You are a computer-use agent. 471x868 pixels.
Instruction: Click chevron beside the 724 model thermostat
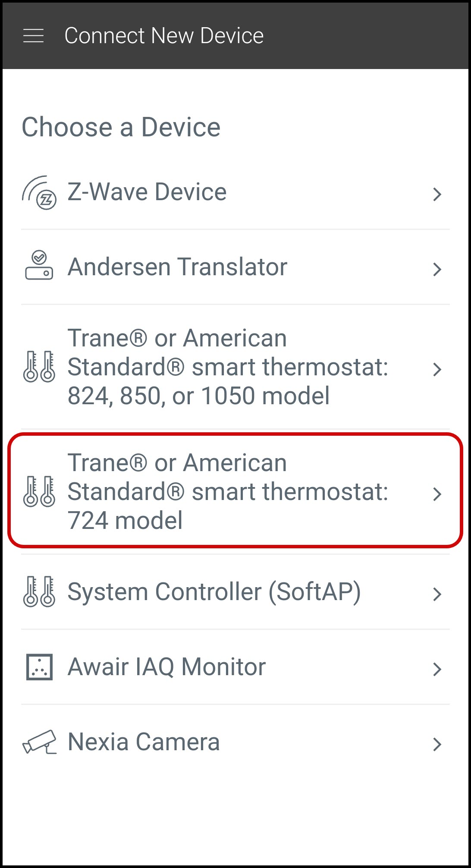point(437,494)
